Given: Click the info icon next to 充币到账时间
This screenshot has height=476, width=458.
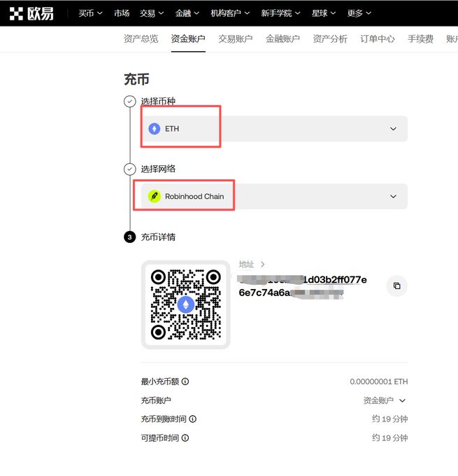Looking at the screenshot, I should (192, 419).
